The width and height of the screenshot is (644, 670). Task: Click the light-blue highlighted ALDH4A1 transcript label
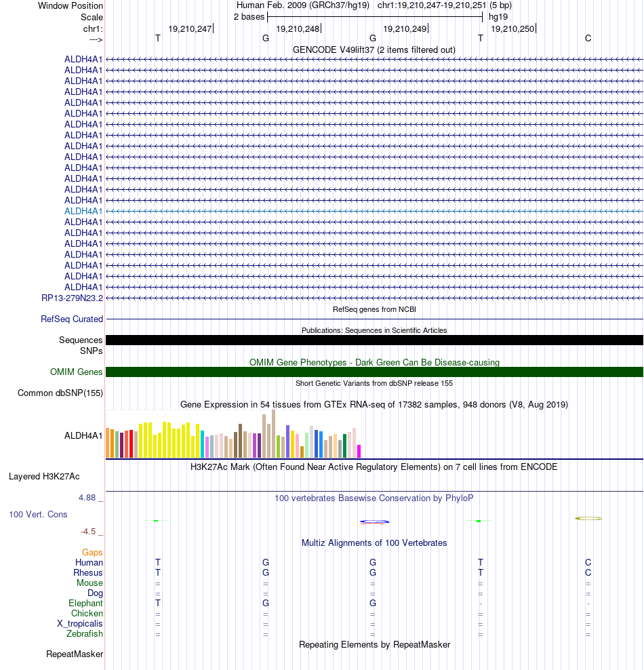pos(83,211)
